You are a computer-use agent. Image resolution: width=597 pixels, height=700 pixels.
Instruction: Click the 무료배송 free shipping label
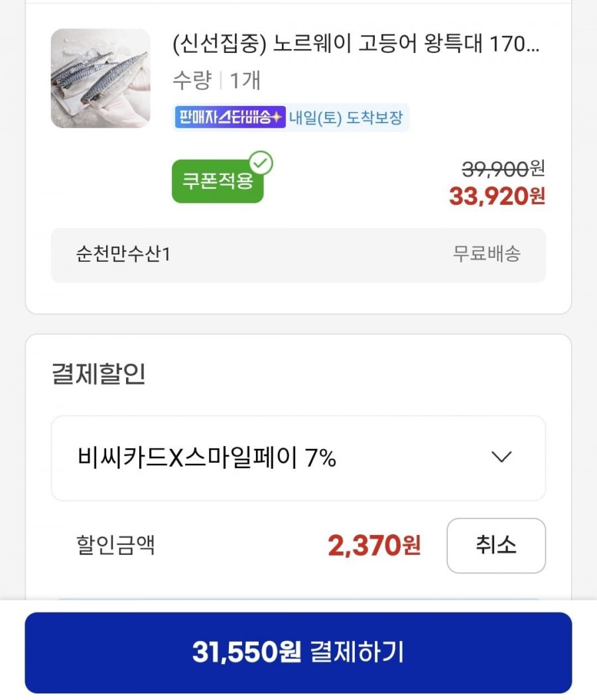486,255
